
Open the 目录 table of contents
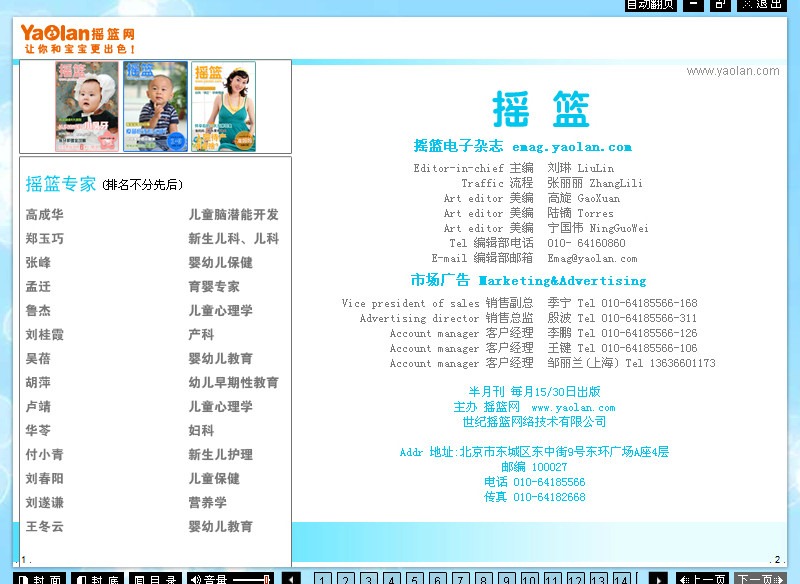(x=156, y=579)
